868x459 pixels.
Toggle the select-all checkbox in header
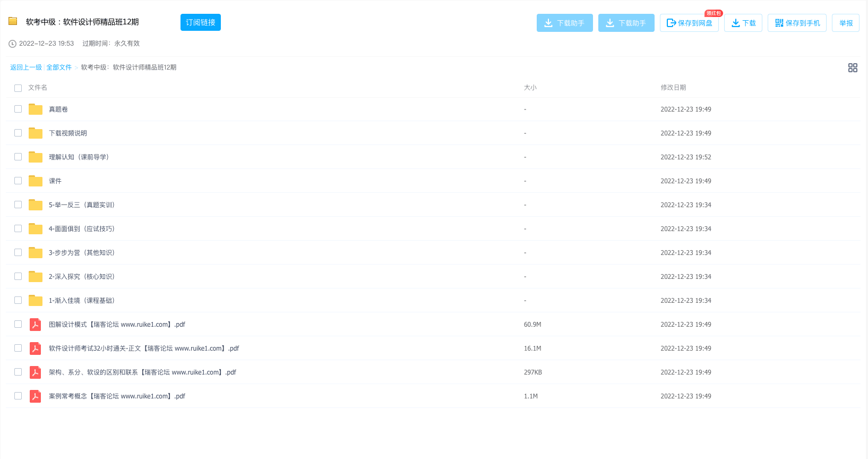[18, 88]
